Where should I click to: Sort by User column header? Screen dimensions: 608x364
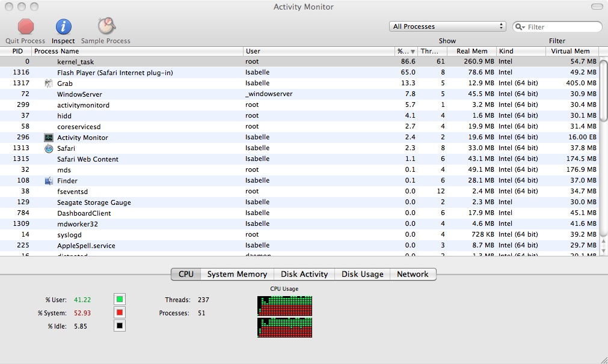[x=319, y=51]
